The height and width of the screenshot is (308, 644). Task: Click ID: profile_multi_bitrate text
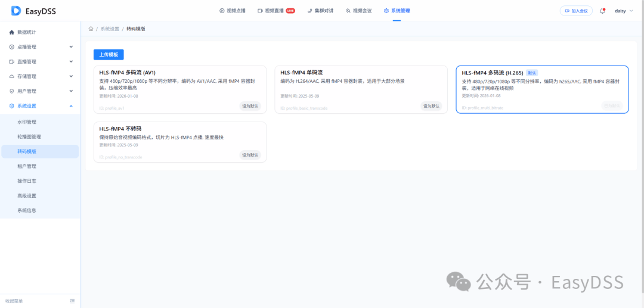tap(482, 108)
